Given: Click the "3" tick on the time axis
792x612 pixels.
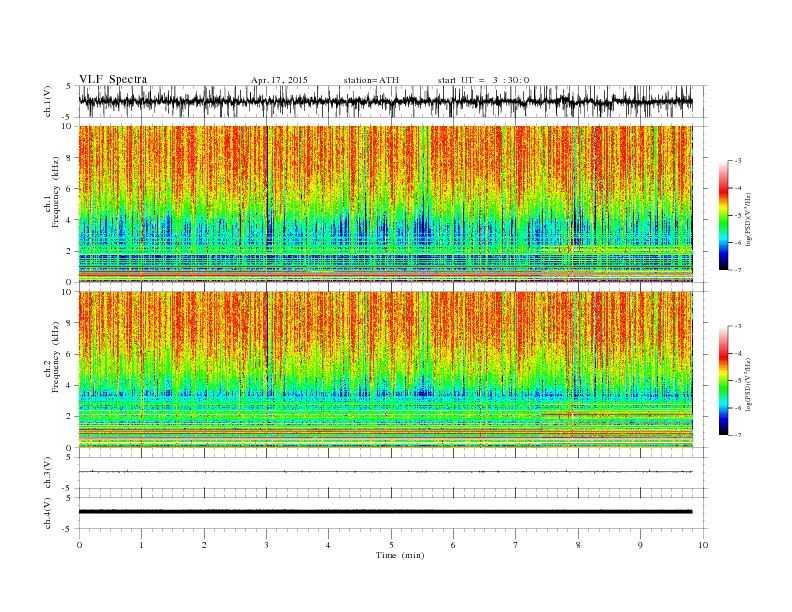Looking at the screenshot, I should tap(267, 545).
